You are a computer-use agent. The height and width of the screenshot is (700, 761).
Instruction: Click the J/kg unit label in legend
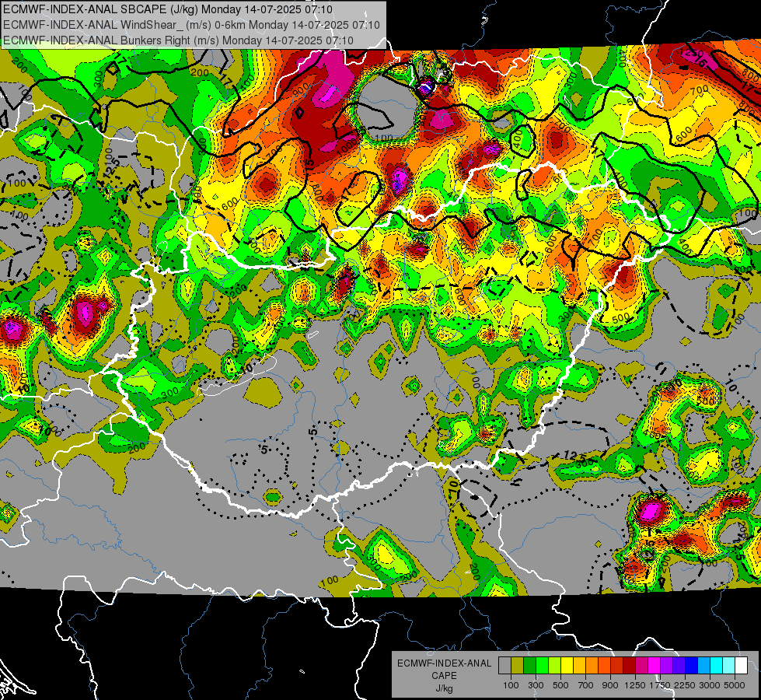point(444,688)
